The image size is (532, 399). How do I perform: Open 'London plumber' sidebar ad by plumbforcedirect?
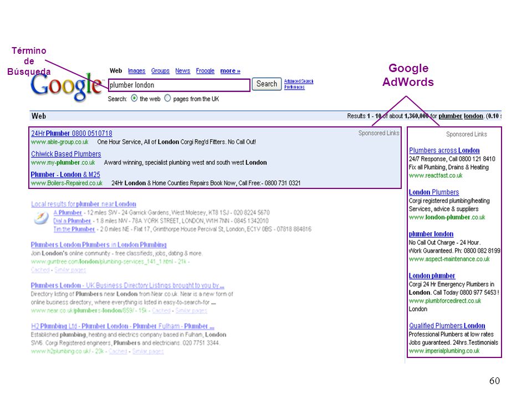tap(432, 275)
